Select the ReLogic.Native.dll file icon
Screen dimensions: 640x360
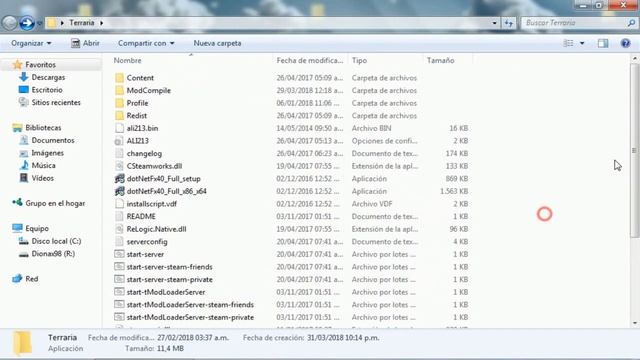pyautogui.click(x=119, y=229)
